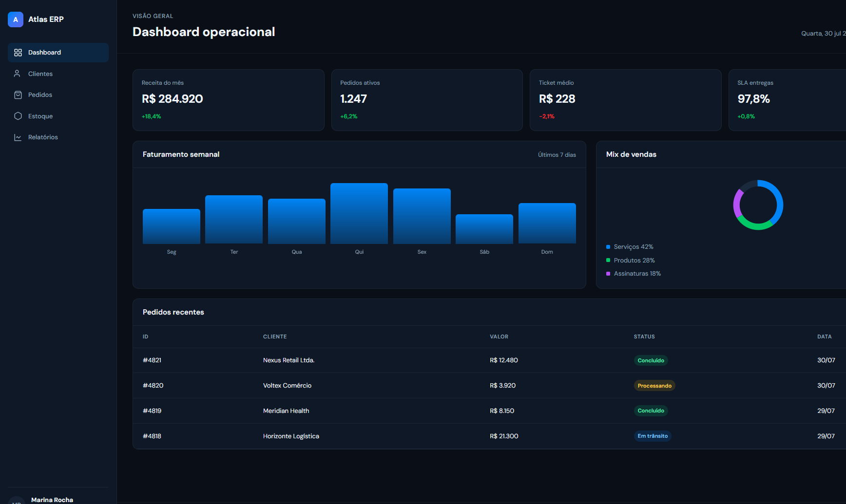846x504 pixels.
Task: Click Concluído badge for Meridian Health
Action: point(651,411)
